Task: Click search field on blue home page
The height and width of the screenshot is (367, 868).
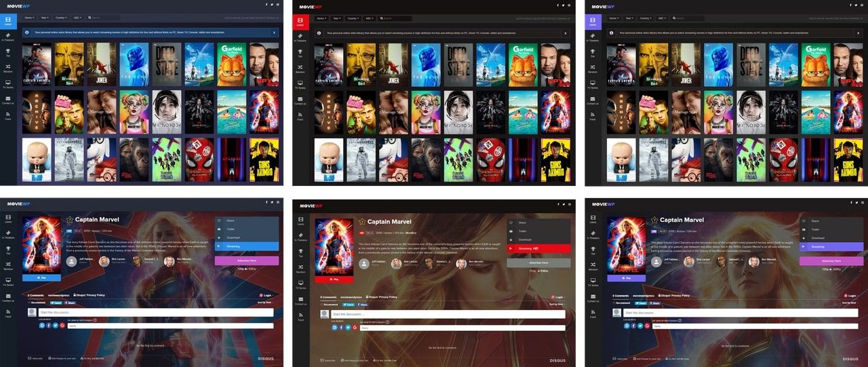Action: tap(104, 18)
